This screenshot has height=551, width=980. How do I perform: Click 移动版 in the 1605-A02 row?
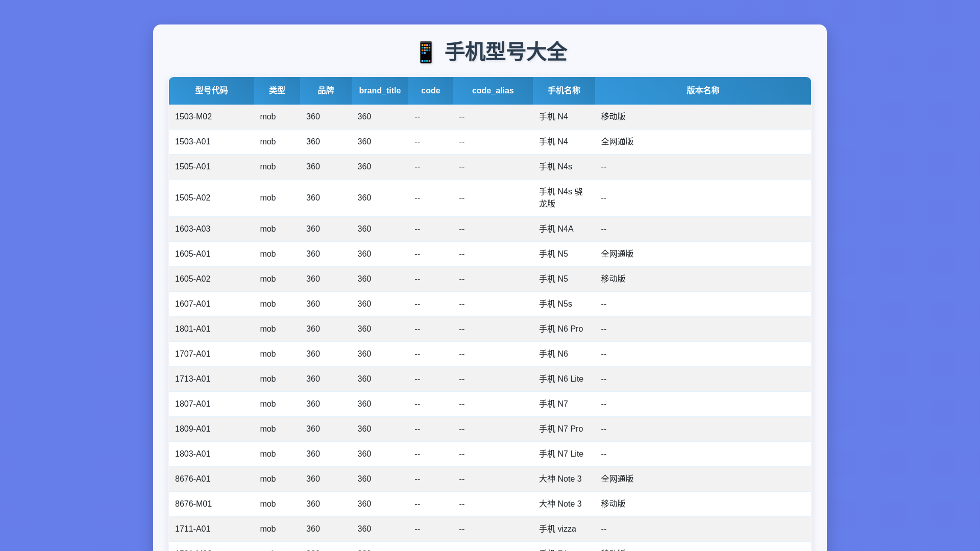(x=613, y=279)
